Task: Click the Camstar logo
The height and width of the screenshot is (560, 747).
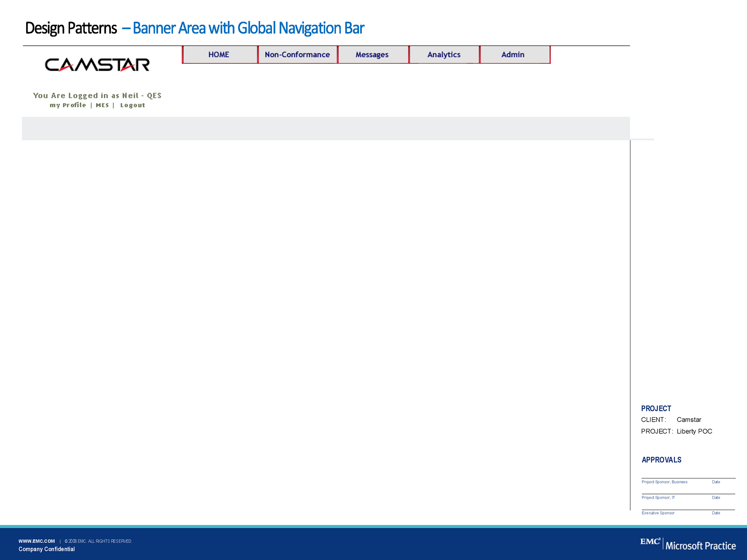Action: click(x=97, y=65)
